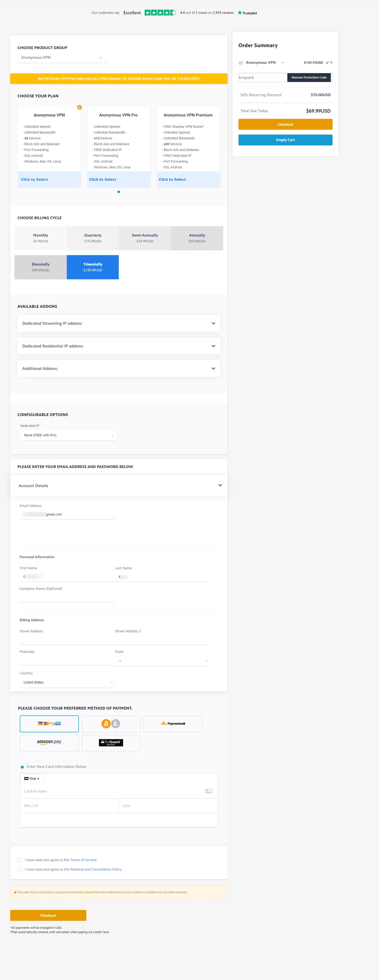Choose the Monthly billing cycle option
The height and width of the screenshot is (980, 379).
pyautogui.click(x=40, y=238)
